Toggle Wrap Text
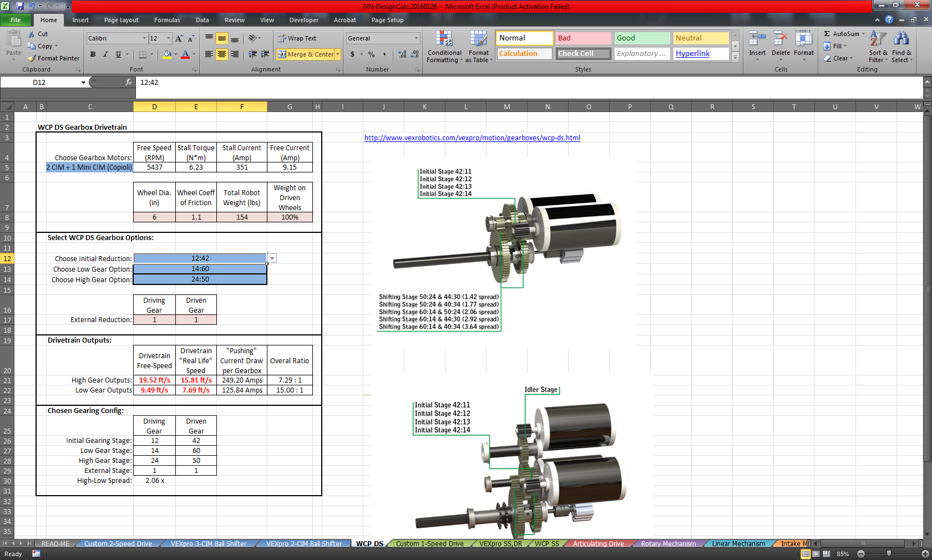Image resolution: width=932 pixels, height=560 pixels. click(x=297, y=38)
